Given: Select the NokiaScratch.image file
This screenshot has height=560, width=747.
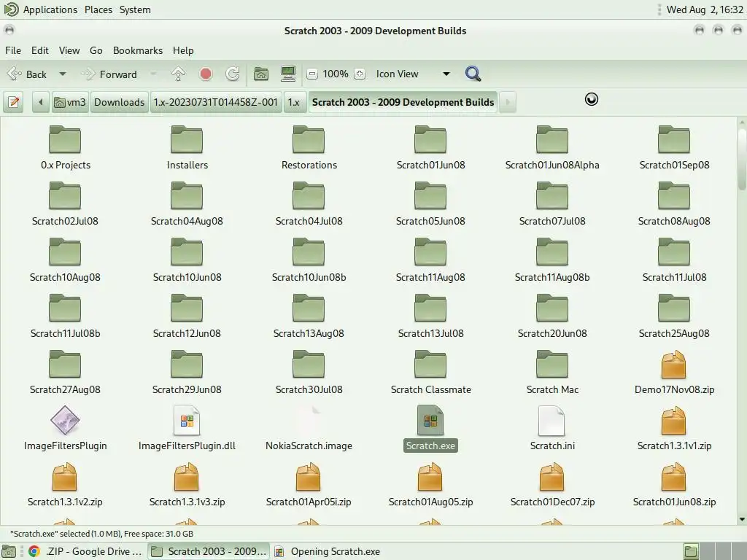Looking at the screenshot, I should click(309, 429).
